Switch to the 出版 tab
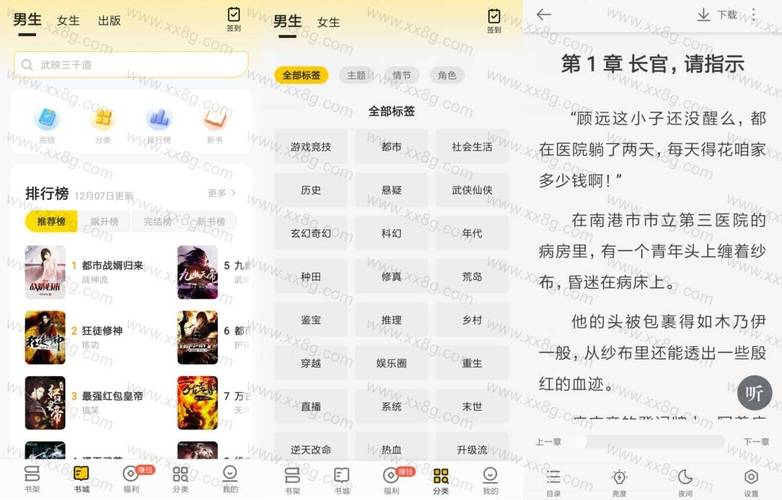782x500 pixels. tap(109, 20)
